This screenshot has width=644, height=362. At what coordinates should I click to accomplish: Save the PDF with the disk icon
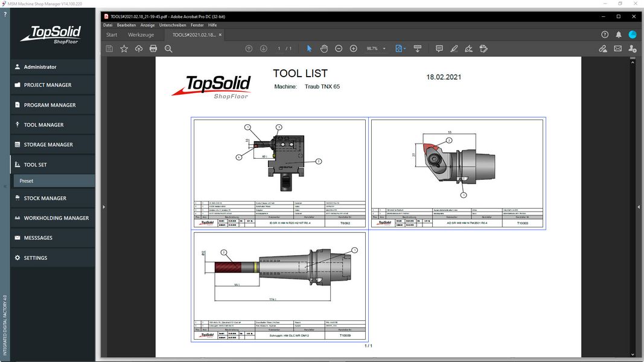point(109,48)
